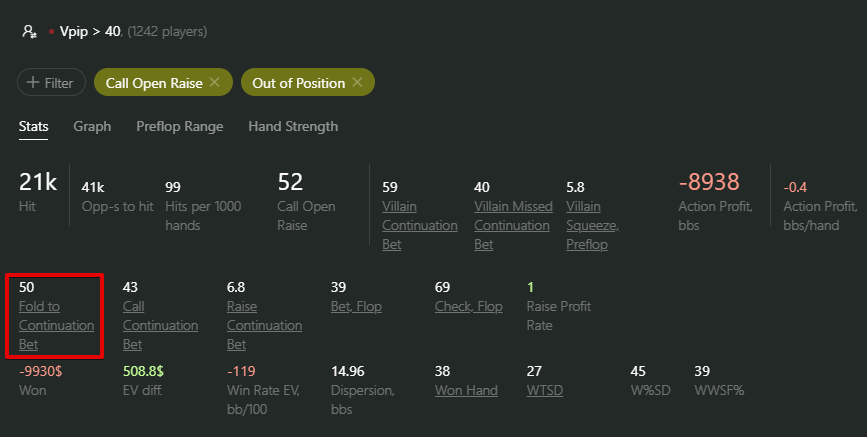Click the Fold to Continuation Bet link
The image size is (867, 437).
click(56, 325)
